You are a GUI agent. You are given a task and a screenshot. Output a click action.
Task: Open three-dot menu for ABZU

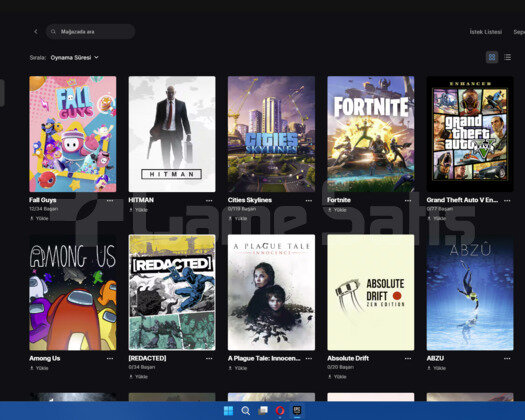click(507, 358)
